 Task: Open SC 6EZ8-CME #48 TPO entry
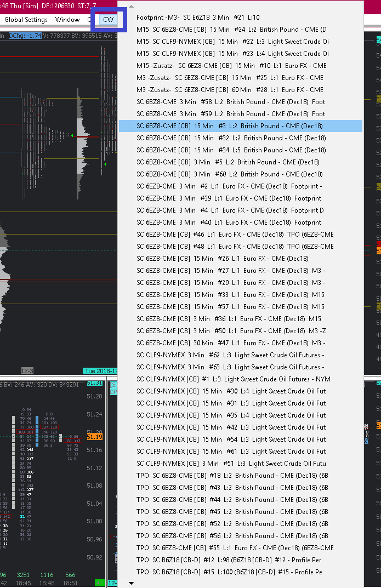241,247
